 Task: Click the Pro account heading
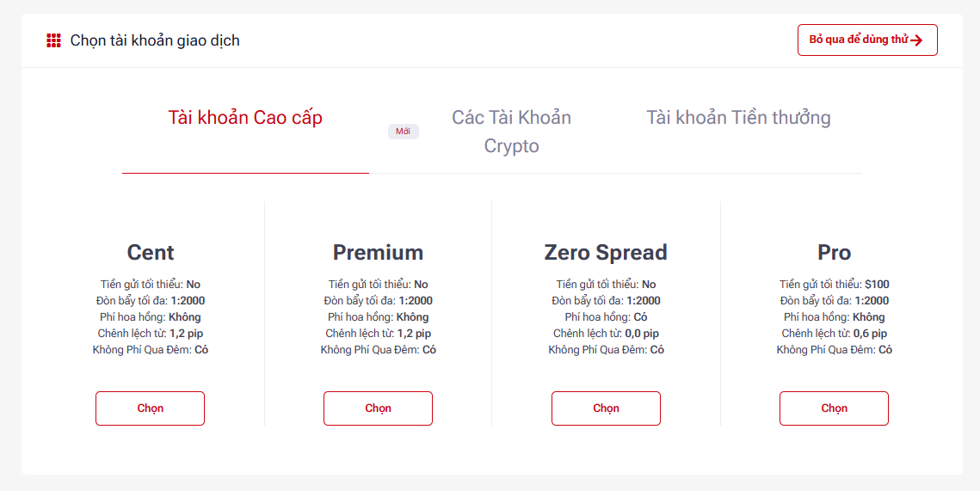[x=834, y=253]
